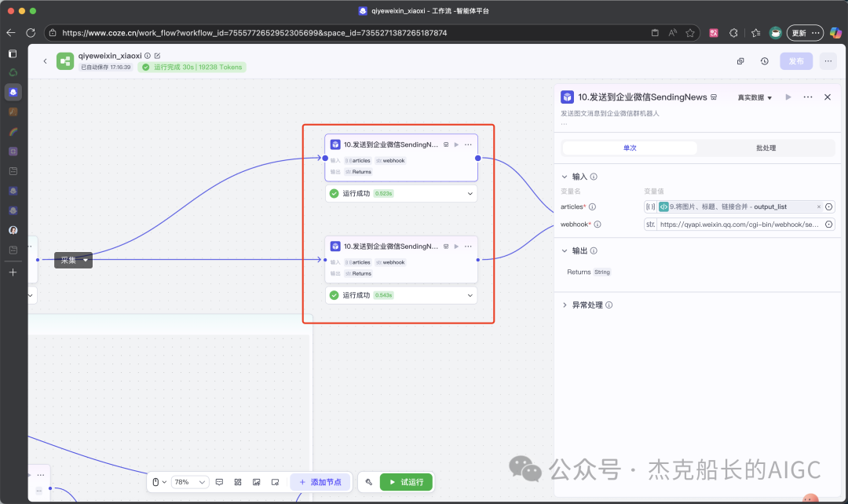This screenshot has width=848, height=504.
Task: Open the duplicate workflow icon in header
Action: pyautogui.click(x=740, y=61)
